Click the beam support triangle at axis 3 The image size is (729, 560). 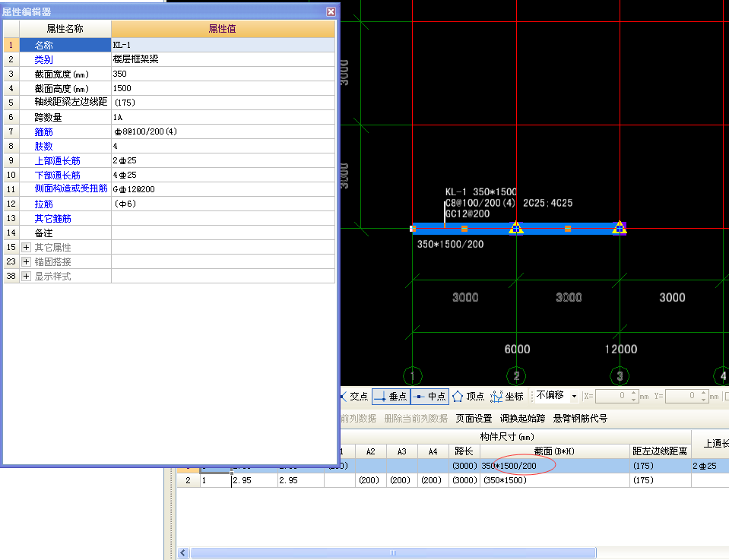tap(620, 227)
